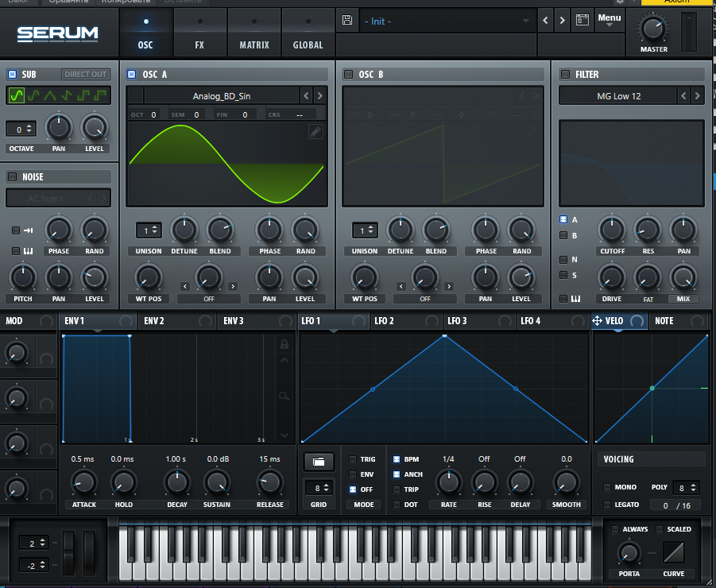Image resolution: width=716 pixels, height=588 pixels.
Task: Toggle filter routing for B
Action: point(563,235)
